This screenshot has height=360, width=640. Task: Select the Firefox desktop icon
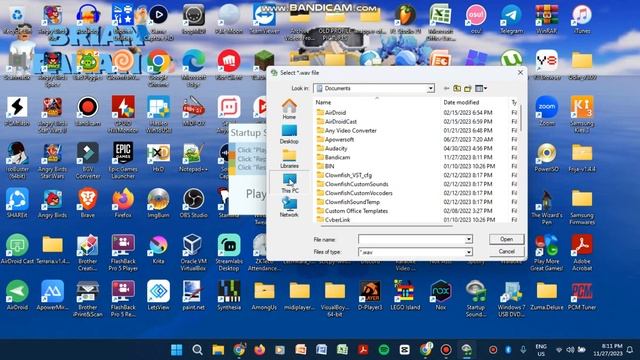[x=123, y=203]
